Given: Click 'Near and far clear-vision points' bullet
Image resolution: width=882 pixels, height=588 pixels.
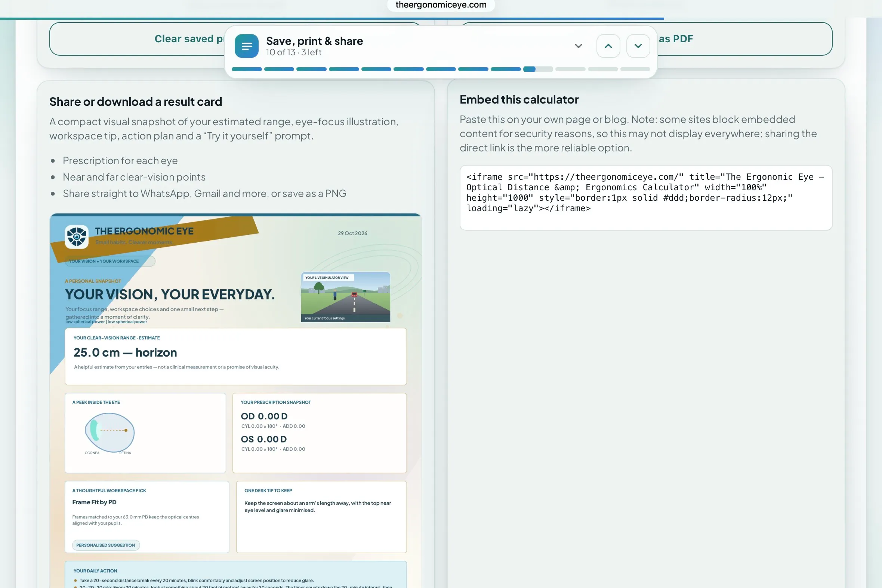Looking at the screenshot, I should [x=134, y=177].
